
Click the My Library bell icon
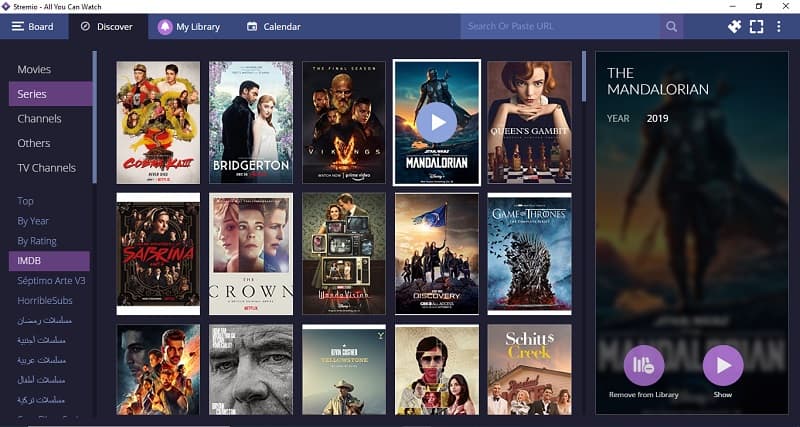click(x=165, y=27)
